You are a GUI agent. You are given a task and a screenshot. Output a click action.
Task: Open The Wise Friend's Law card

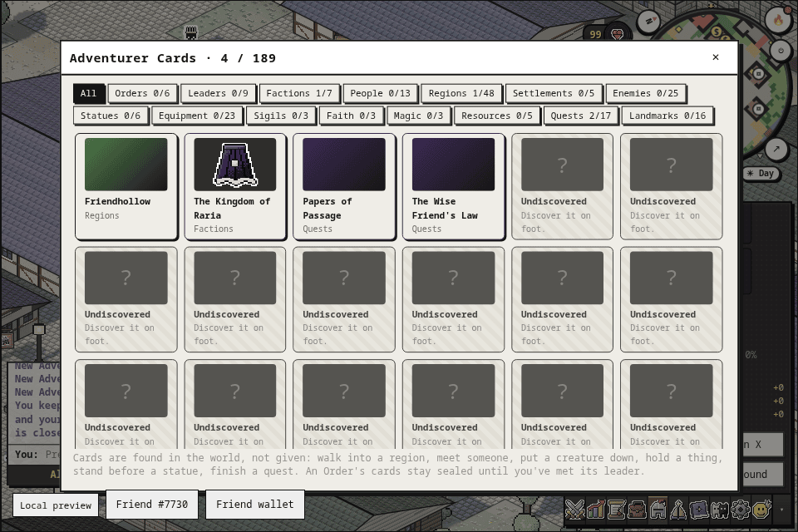pyautogui.click(x=454, y=186)
